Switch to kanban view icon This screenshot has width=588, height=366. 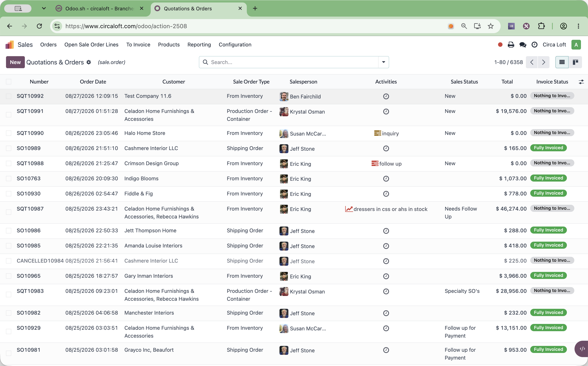575,62
